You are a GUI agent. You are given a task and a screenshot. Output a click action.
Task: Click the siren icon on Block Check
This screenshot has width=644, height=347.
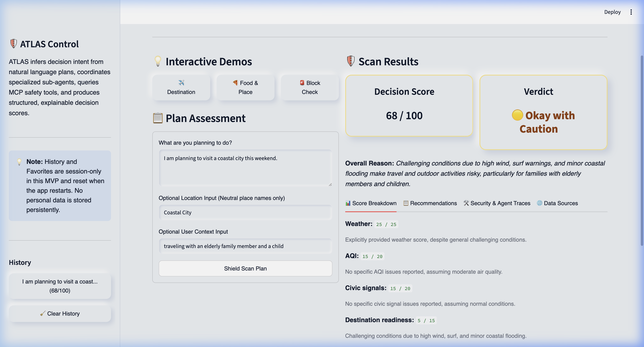302,83
